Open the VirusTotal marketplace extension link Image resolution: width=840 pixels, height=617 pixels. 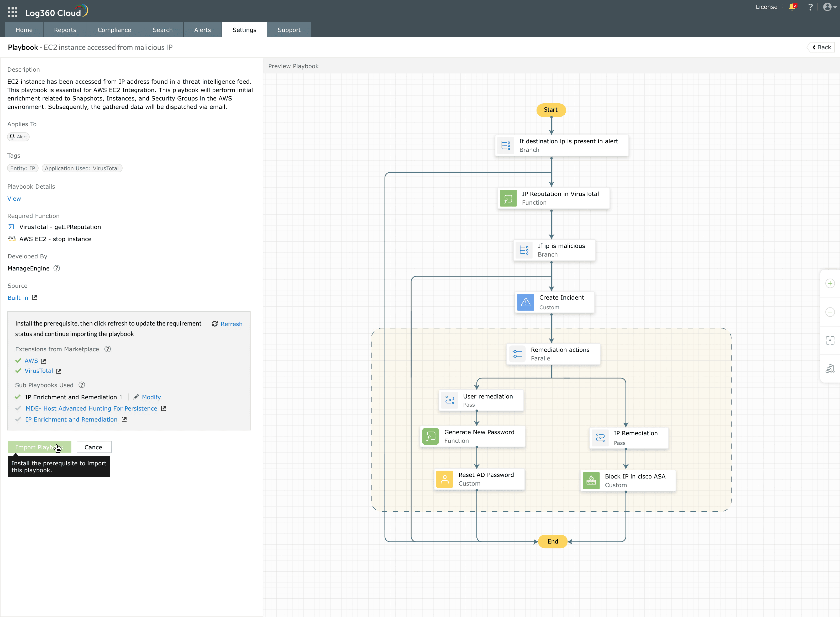39,371
